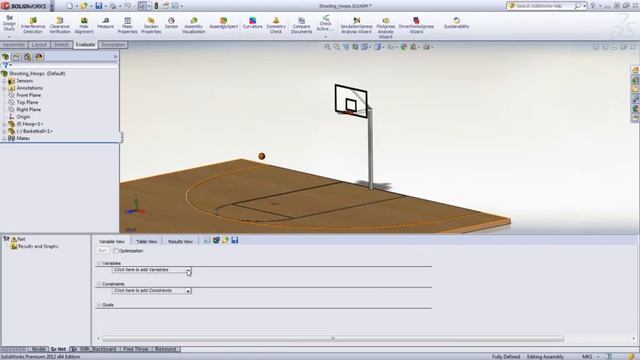This screenshot has height=360, width=640.
Task: Switch to Table View tab
Action: point(147,242)
